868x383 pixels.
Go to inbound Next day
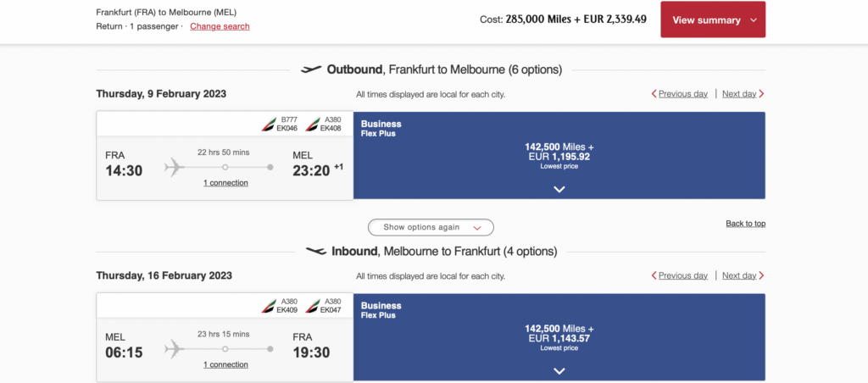click(742, 275)
